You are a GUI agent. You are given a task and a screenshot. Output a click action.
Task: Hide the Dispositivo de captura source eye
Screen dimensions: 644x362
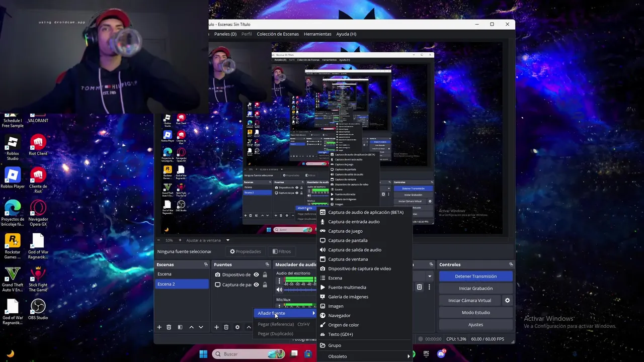256,275
